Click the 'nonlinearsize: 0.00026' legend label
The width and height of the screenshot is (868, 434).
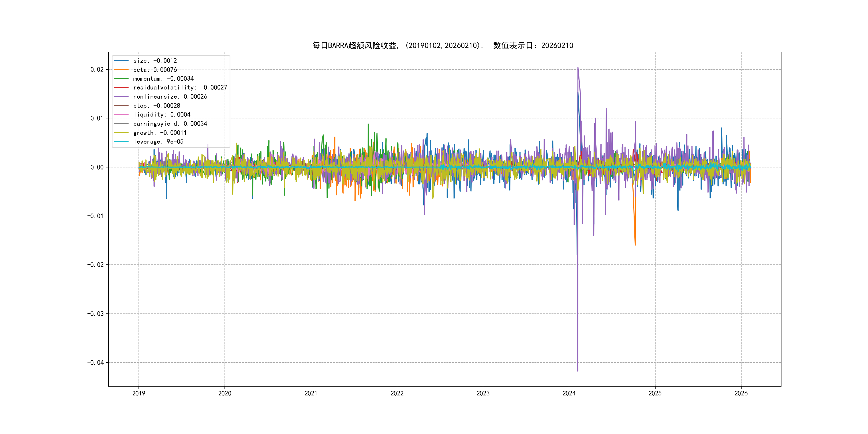170,97
